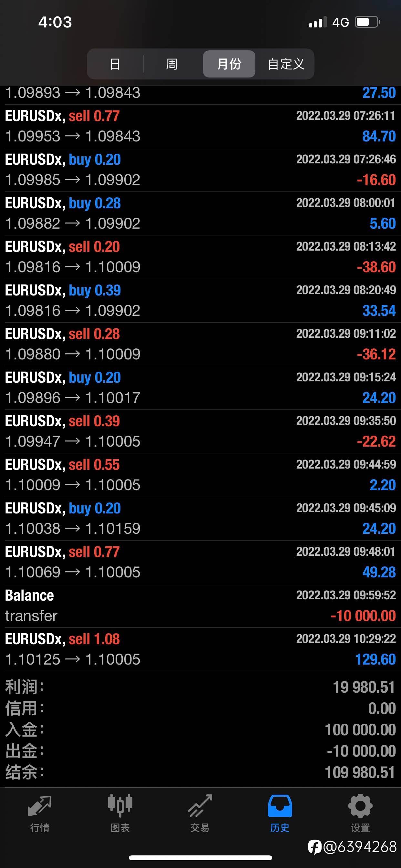Tap the sell 0.20 trade losing -38.60
The image size is (401, 868).
coord(200,257)
